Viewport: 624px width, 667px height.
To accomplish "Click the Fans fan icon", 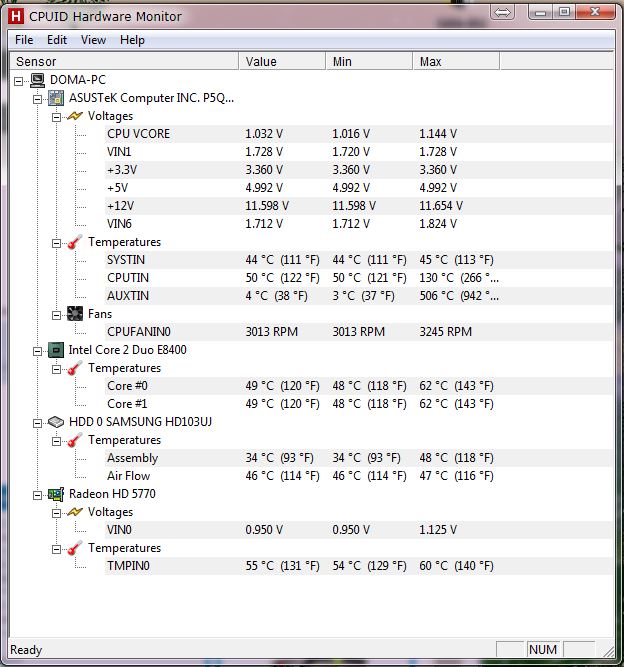I will [x=75, y=314].
